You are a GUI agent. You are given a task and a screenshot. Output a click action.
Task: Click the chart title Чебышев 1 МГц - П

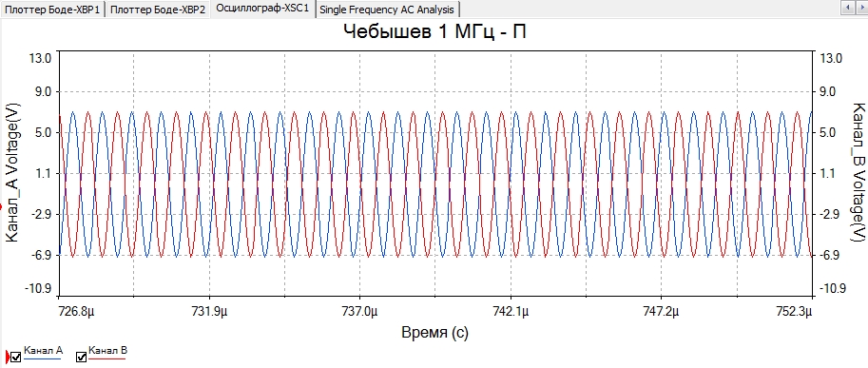click(434, 31)
